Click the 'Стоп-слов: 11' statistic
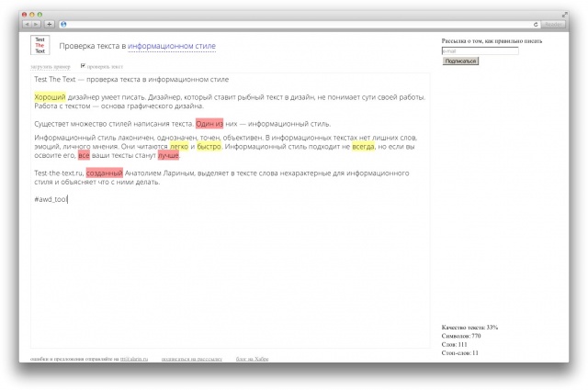 pos(459,353)
